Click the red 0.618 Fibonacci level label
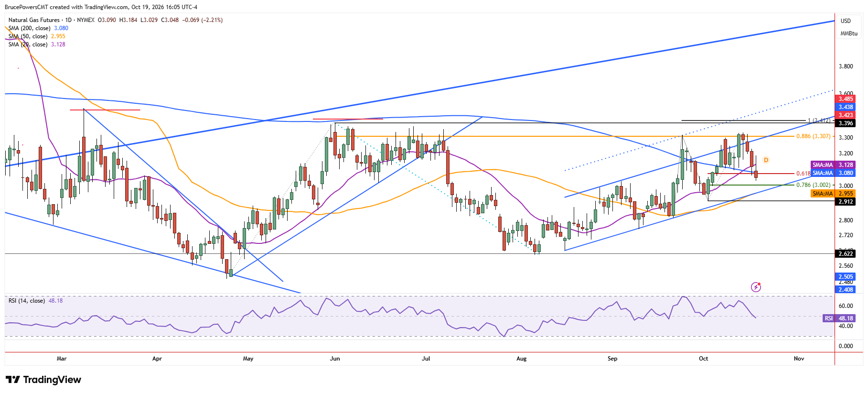The image size is (868, 394). 803,174
